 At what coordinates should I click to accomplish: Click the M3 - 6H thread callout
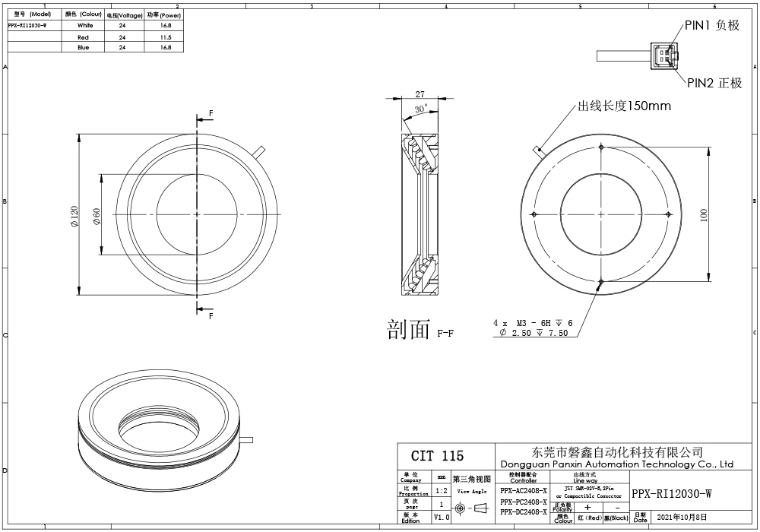pos(533,323)
